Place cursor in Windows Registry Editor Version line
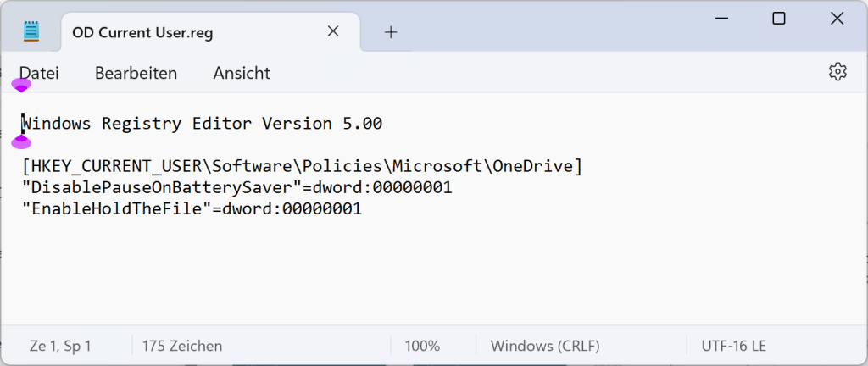The width and height of the screenshot is (868, 366). tap(203, 124)
